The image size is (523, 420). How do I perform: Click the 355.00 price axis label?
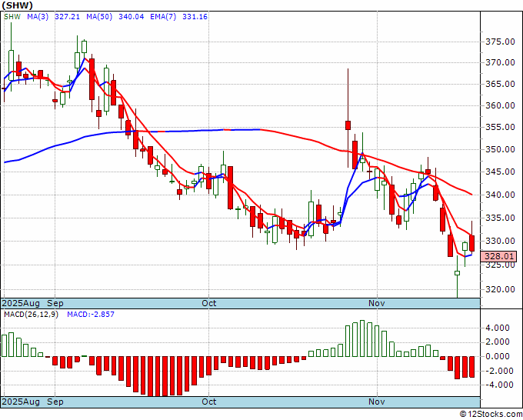[x=500, y=127]
